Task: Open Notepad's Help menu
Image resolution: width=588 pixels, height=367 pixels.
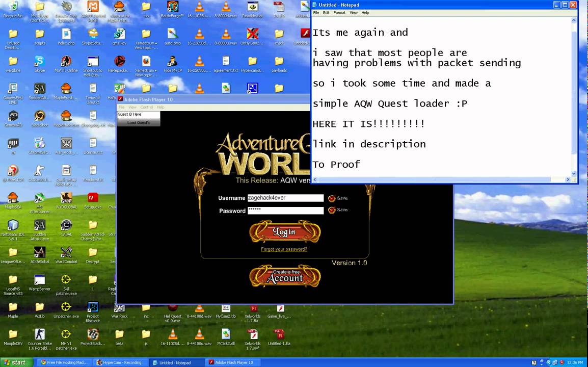Action: (x=365, y=13)
